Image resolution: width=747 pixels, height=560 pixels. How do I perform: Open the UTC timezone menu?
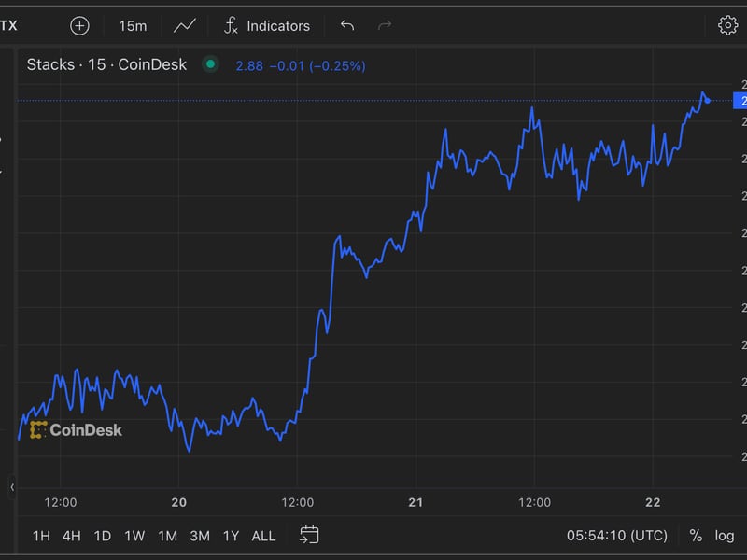click(616, 535)
